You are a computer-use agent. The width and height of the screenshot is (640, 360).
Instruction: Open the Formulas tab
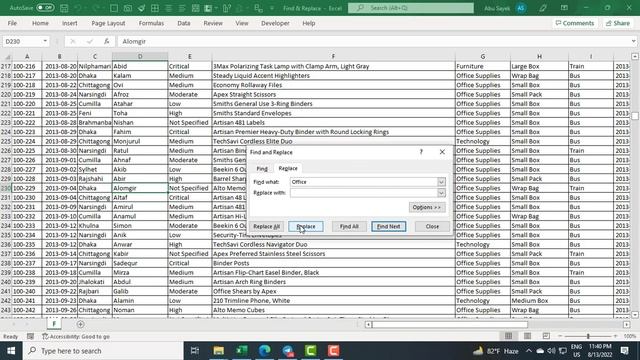(x=151, y=23)
